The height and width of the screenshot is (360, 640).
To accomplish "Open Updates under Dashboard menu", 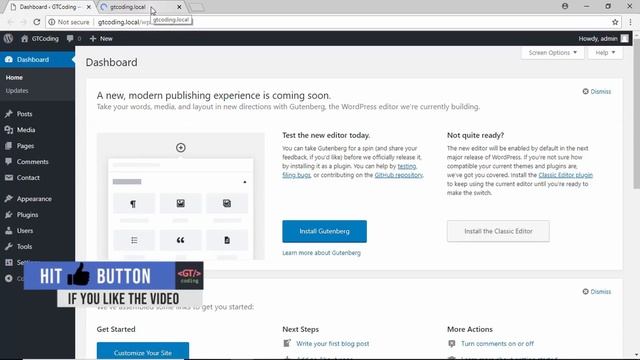I will tap(17, 91).
